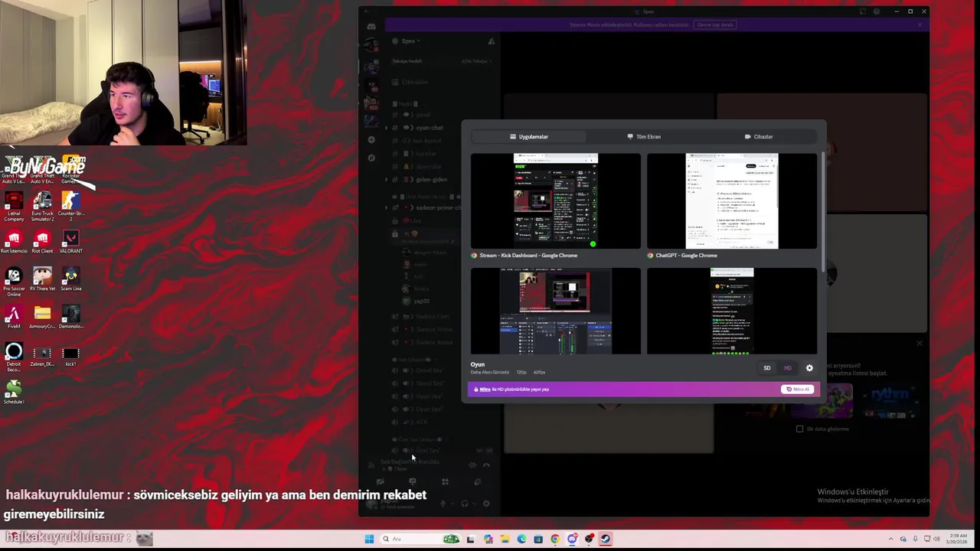Select the Stream - Kick Dashboard Chrome thumbnail
Image resolution: width=980 pixels, height=551 pixels.
click(x=556, y=201)
